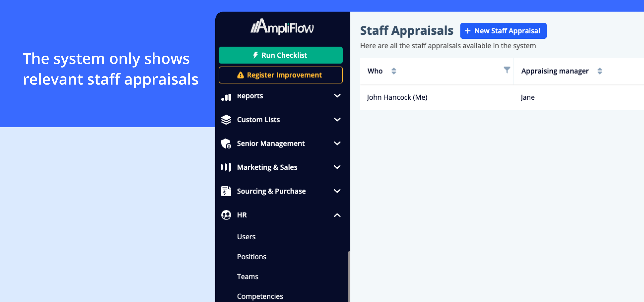Click the Custom Lists layers icon
This screenshot has height=302, width=644.
point(226,120)
